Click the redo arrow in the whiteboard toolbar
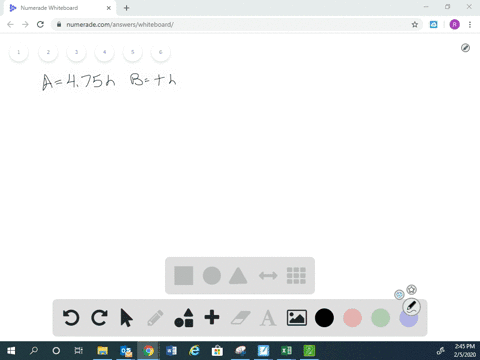The width and height of the screenshot is (480, 360). coord(99,318)
